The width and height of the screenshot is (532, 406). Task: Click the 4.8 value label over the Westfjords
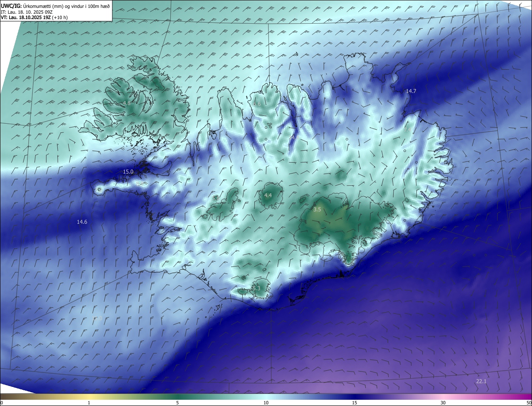point(126,103)
